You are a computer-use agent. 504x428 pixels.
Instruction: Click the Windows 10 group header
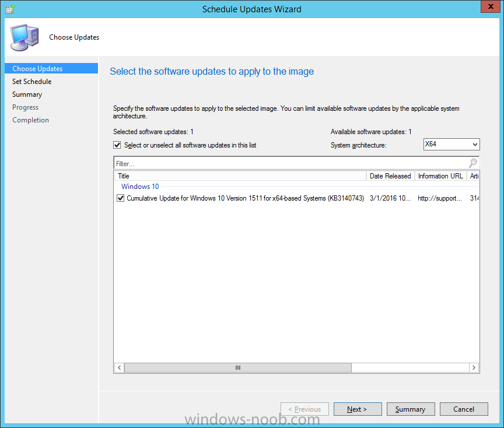[x=140, y=187]
